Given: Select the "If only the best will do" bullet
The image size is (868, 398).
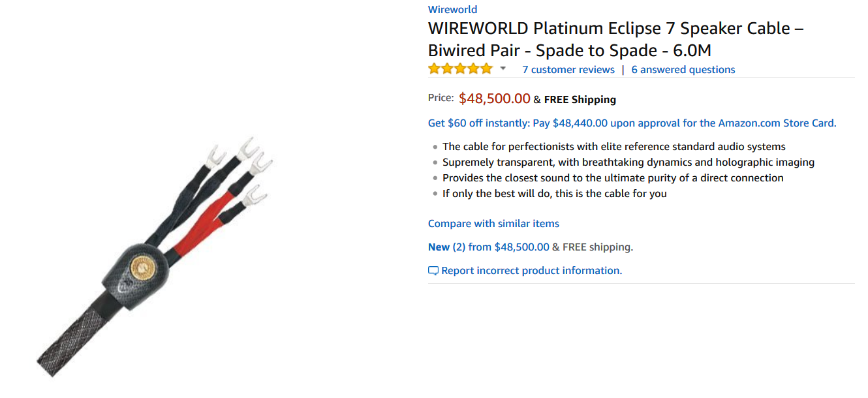Looking at the screenshot, I should pos(554,194).
